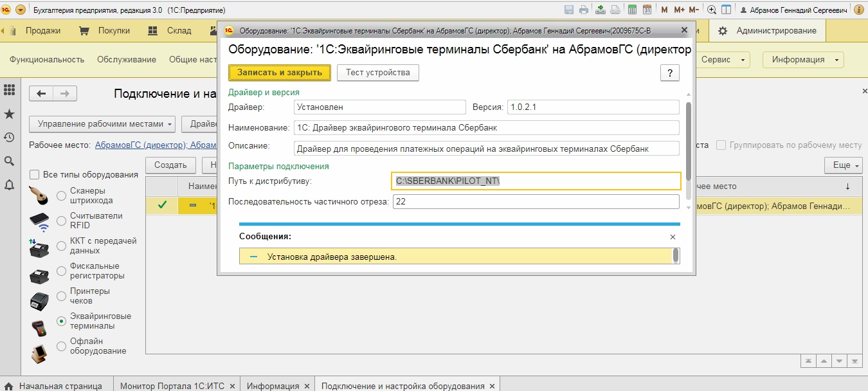Viewport: 868px width, 391px height.
Task: Click the offline equipment device icon
Action: (x=39, y=352)
